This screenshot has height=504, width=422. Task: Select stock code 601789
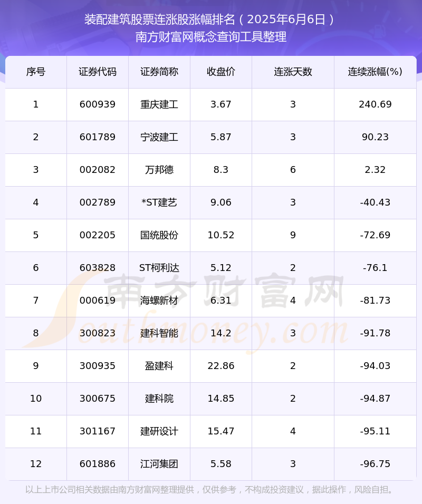click(x=98, y=137)
